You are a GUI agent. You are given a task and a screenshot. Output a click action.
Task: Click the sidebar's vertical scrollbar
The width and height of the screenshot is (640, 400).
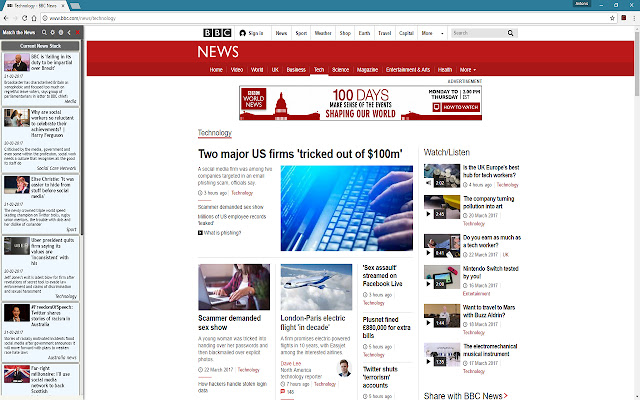(82, 137)
